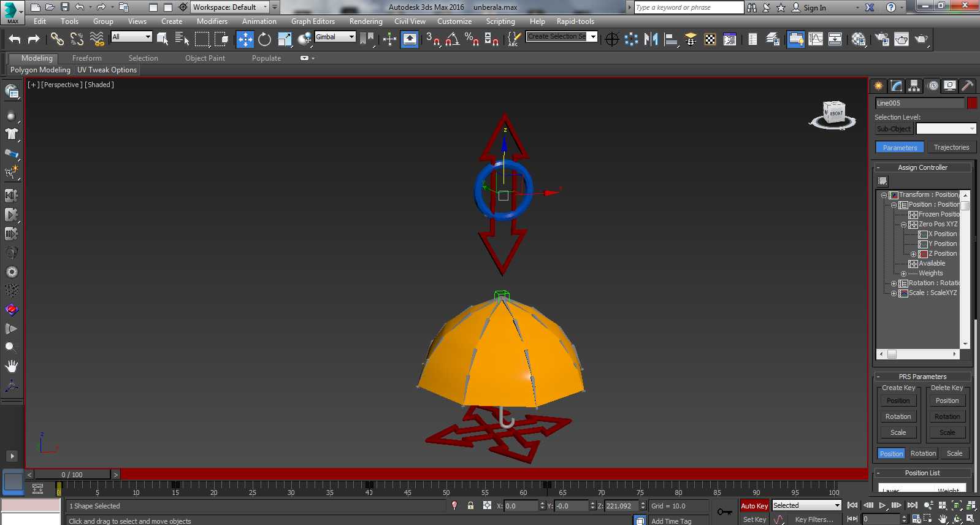Open the Graph Editors menu
This screenshot has height=525, width=980.
coord(313,21)
